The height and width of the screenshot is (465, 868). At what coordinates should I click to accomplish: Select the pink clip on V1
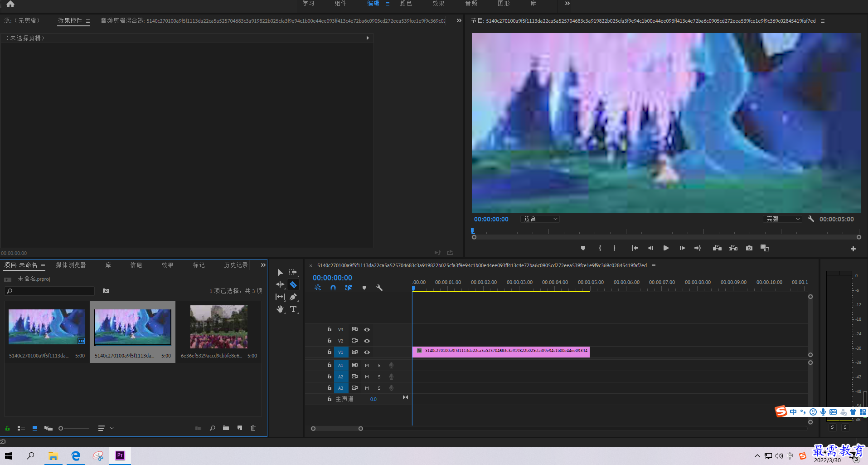pos(501,351)
